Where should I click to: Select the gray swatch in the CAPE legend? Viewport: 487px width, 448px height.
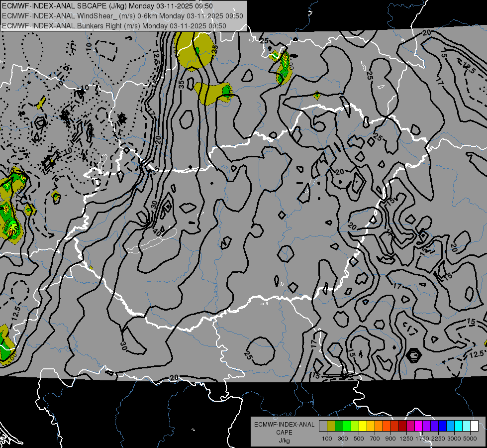pos(323,426)
